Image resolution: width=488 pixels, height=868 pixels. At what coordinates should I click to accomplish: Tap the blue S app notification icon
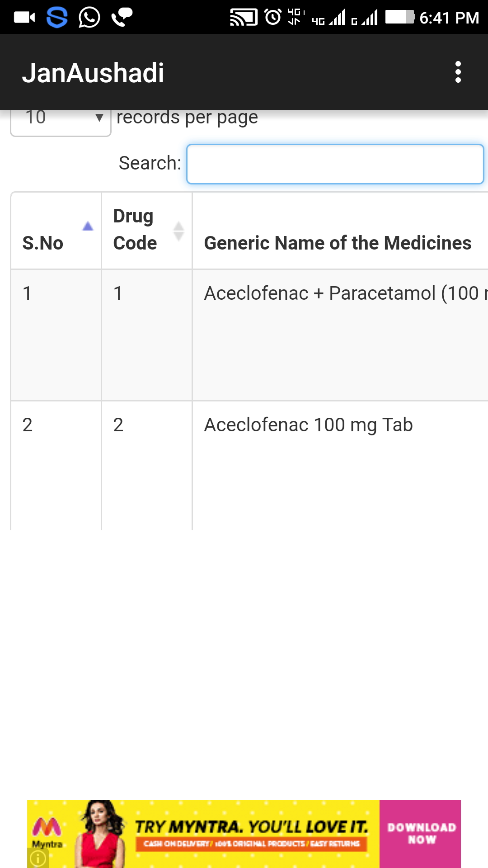pyautogui.click(x=57, y=17)
